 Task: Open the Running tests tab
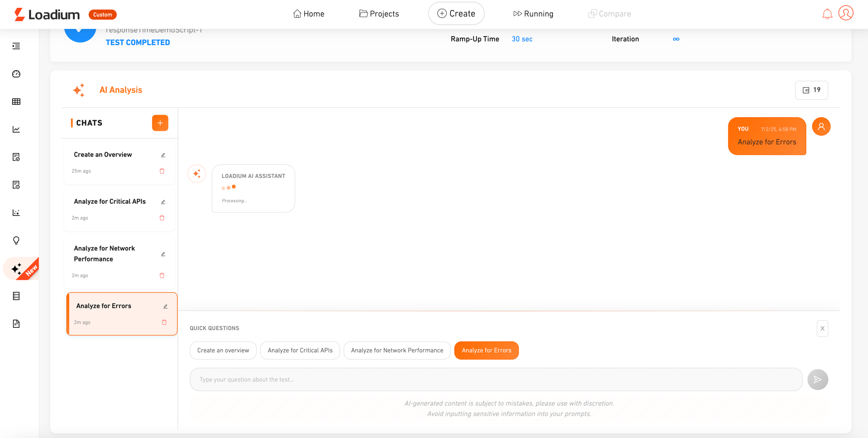pos(533,14)
